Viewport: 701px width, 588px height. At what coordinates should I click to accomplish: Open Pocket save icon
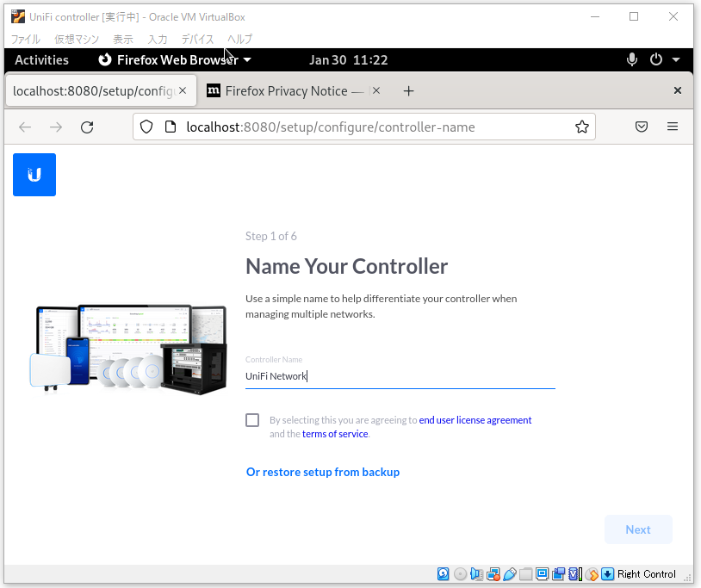click(642, 127)
